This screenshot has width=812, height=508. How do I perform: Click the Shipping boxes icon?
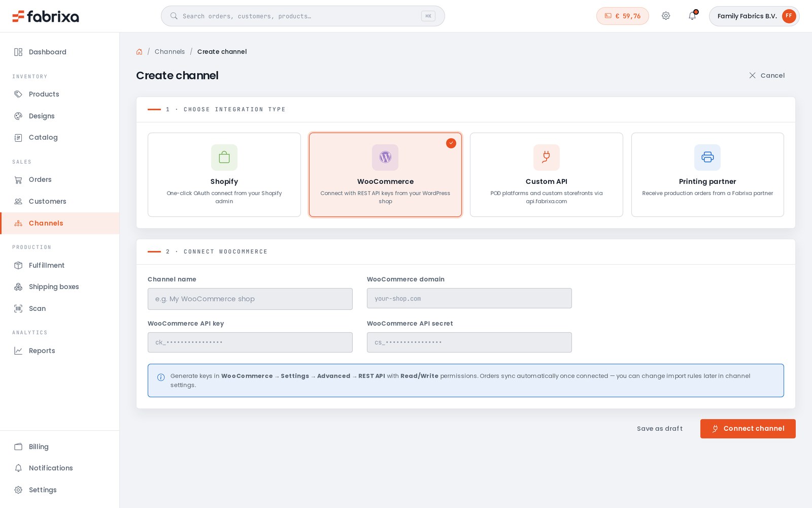click(x=18, y=287)
